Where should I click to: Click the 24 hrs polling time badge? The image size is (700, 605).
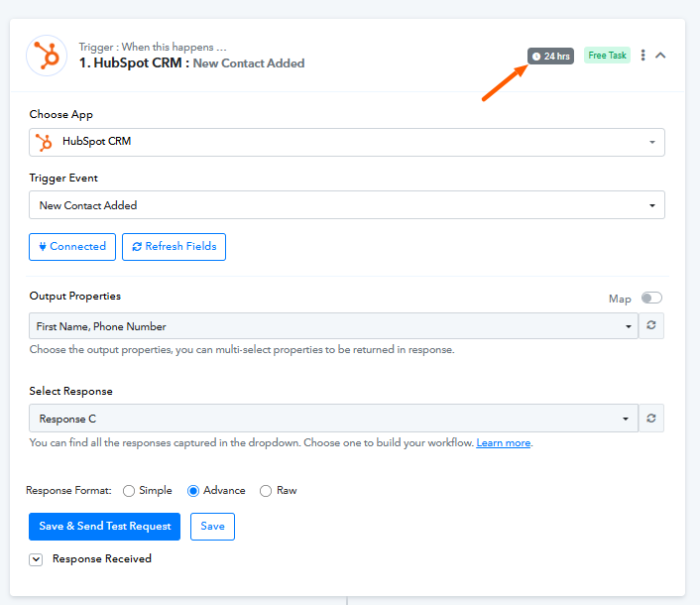pos(550,56)
